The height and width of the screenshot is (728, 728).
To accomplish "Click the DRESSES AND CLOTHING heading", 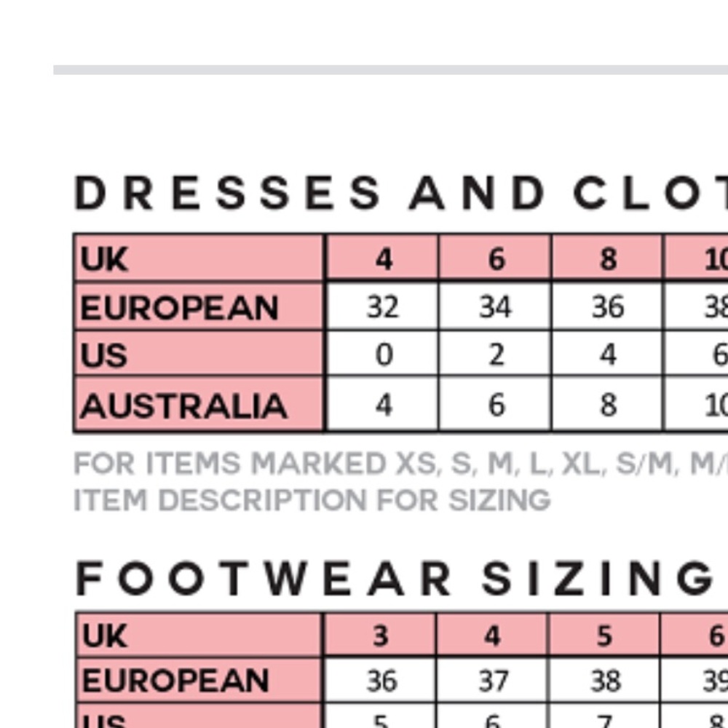I will pos(401,193).
